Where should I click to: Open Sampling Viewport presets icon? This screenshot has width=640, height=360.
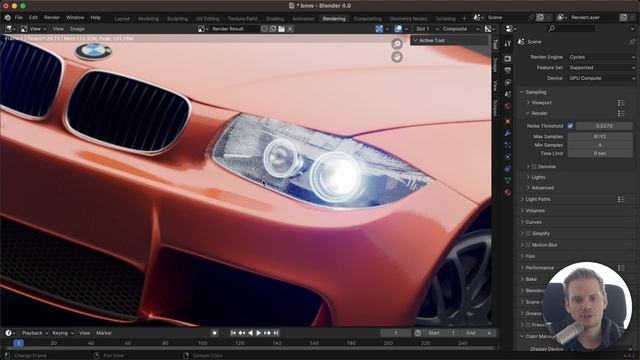click(x=621, y=103)
